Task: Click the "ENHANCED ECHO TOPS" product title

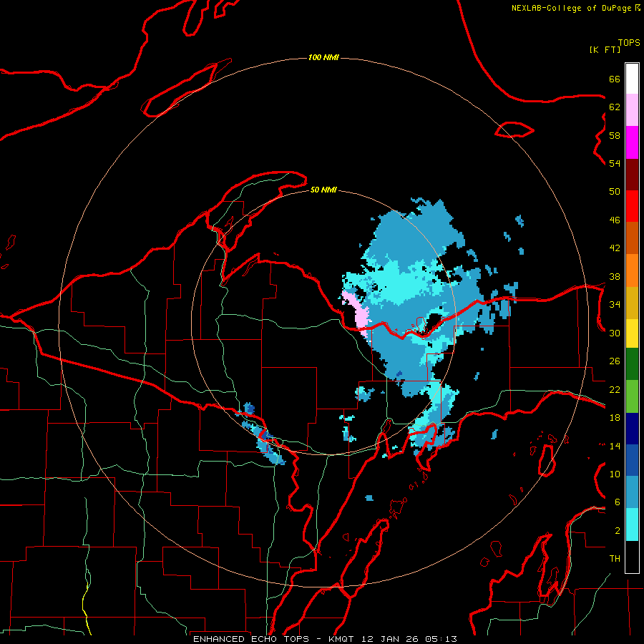Action: point(251,639)
